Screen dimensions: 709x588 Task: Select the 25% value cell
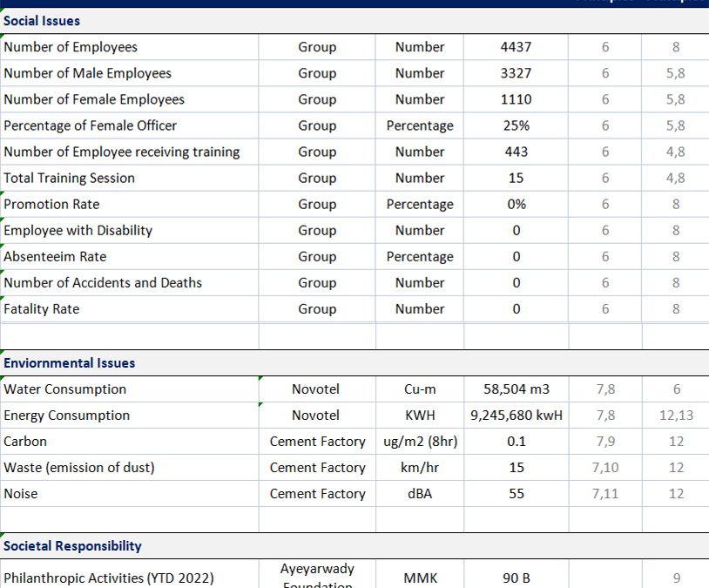(x=516, y=125)
